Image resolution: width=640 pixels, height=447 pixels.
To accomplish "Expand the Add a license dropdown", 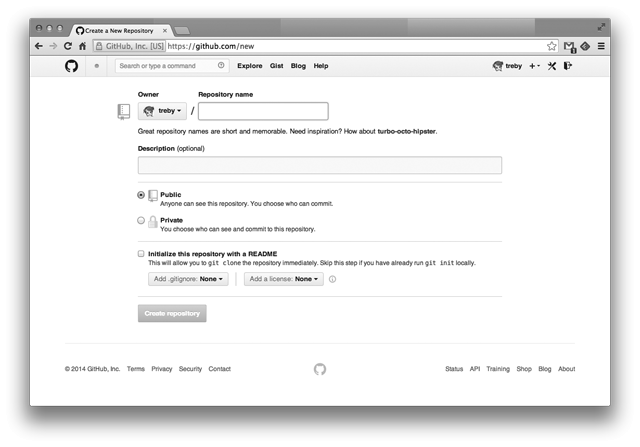I will pyautogui.click(x=284, y=279).
